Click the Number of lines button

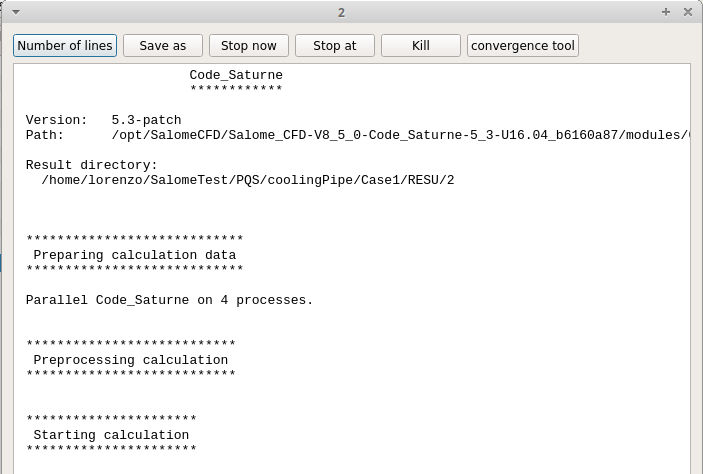tap(65, 46)
